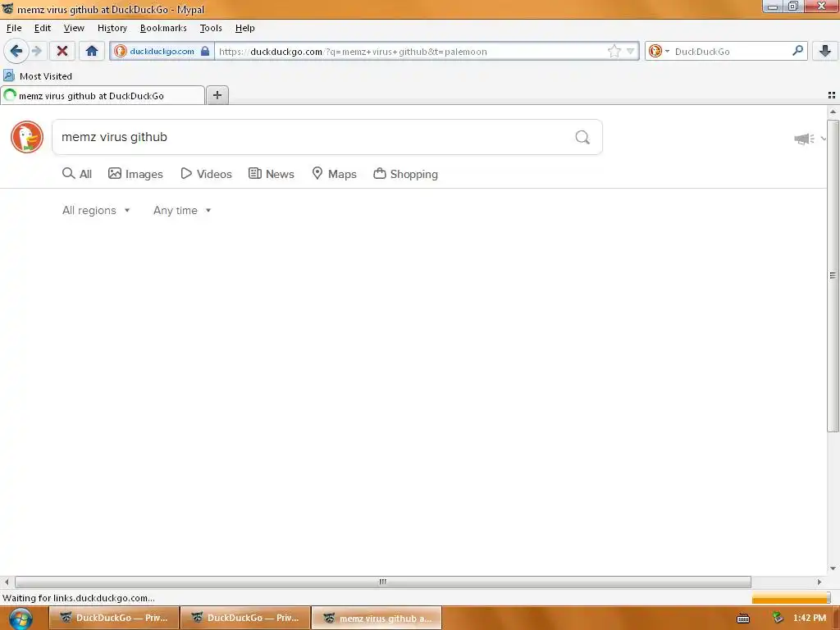
Task: Open the History menu
Action: pyautogui.click(x=112, y=28)
